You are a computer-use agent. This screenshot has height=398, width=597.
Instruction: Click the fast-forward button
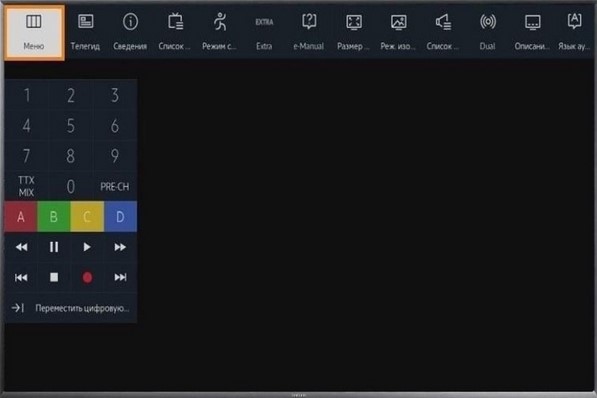(x=120, y=247)
